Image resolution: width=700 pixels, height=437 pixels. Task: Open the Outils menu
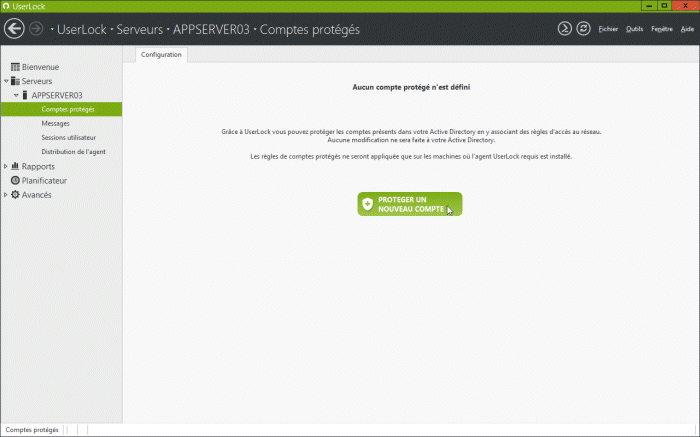tap(634, 29)
